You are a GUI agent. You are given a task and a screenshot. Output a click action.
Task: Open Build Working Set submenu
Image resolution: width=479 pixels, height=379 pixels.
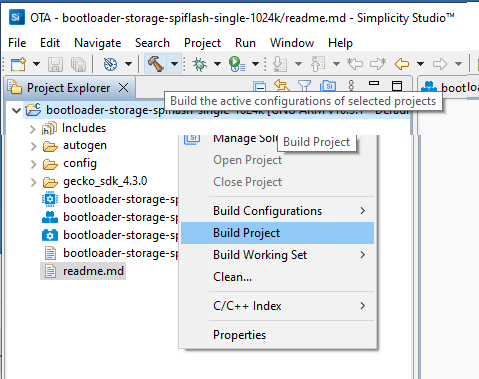[x=277, y=255]
